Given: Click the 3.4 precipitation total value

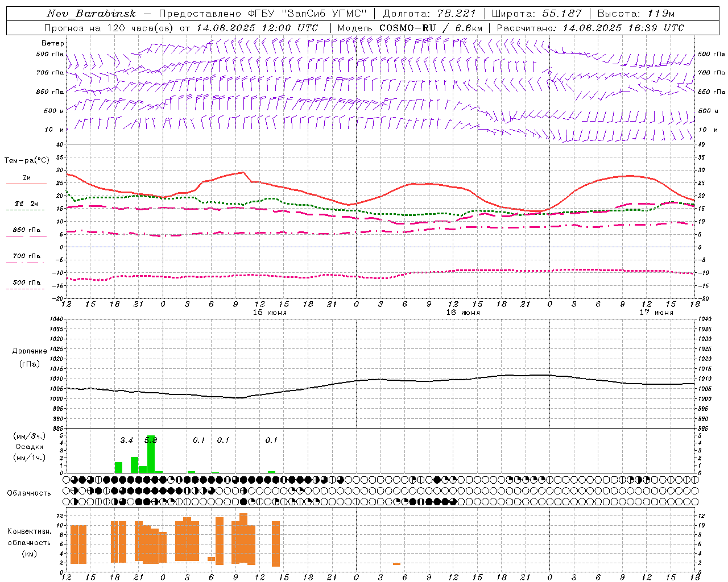Looking at the screenshot, I should tap(126, 440).
